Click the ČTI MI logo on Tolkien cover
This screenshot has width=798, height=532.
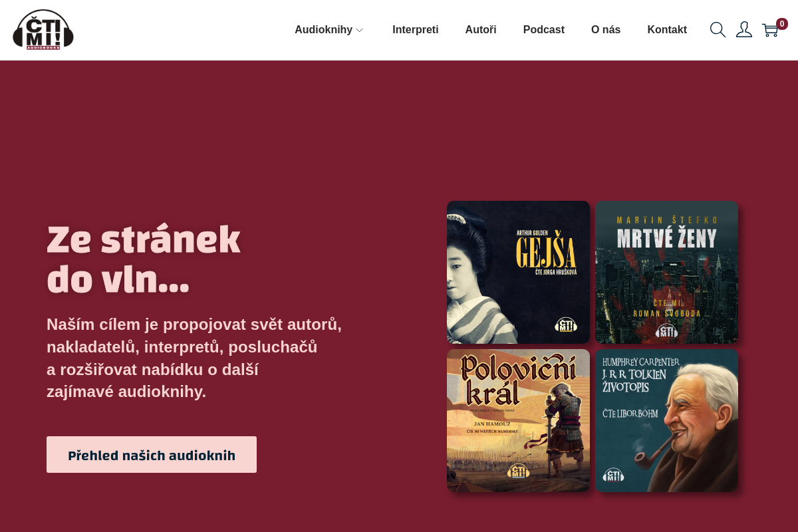coord(613,475)
